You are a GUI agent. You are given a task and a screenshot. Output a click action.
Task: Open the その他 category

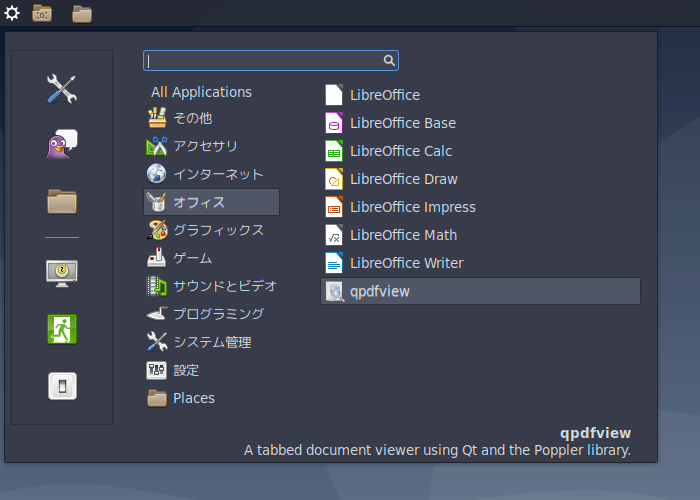click(211, 118)
